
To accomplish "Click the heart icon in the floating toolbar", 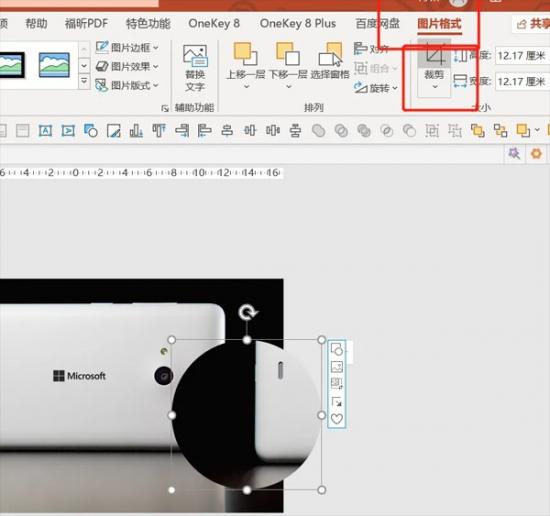I will tap(337, 419).
